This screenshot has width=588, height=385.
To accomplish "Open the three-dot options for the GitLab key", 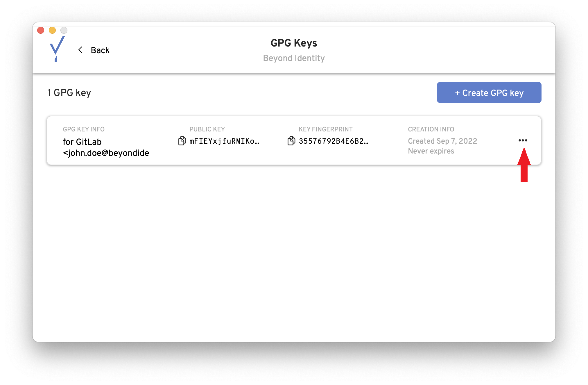I will click(x=523, y=140).
